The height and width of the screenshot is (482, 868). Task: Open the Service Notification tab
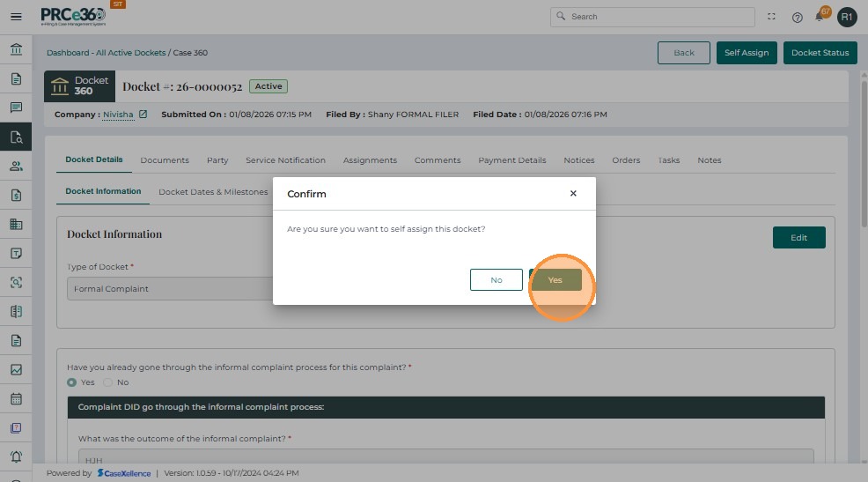[x=285, y=160]
